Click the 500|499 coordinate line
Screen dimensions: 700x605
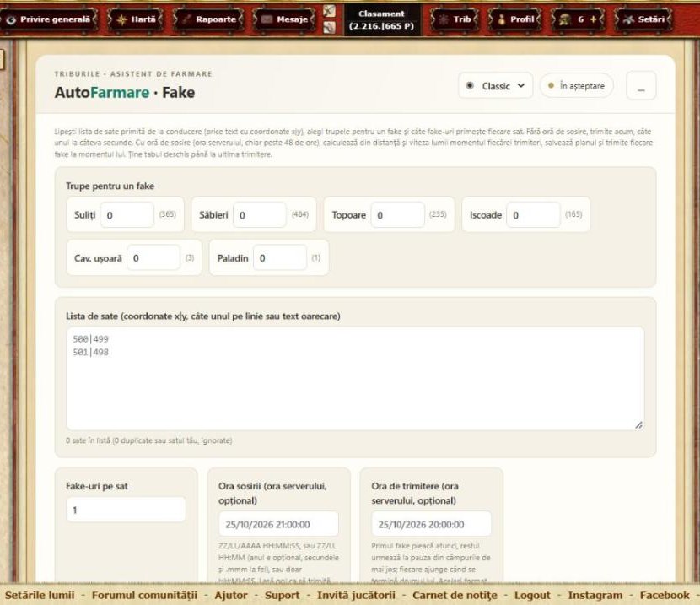point(90,339)
